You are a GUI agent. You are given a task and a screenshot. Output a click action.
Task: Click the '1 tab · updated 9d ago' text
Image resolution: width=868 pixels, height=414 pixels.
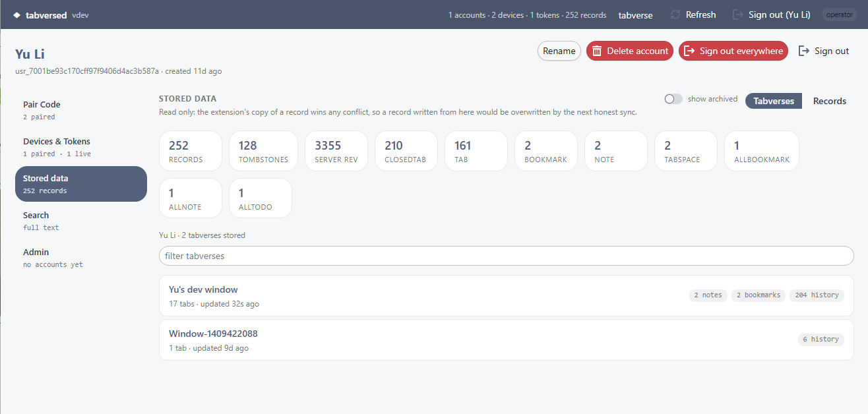pyautogui.click(x=208, y=348)
